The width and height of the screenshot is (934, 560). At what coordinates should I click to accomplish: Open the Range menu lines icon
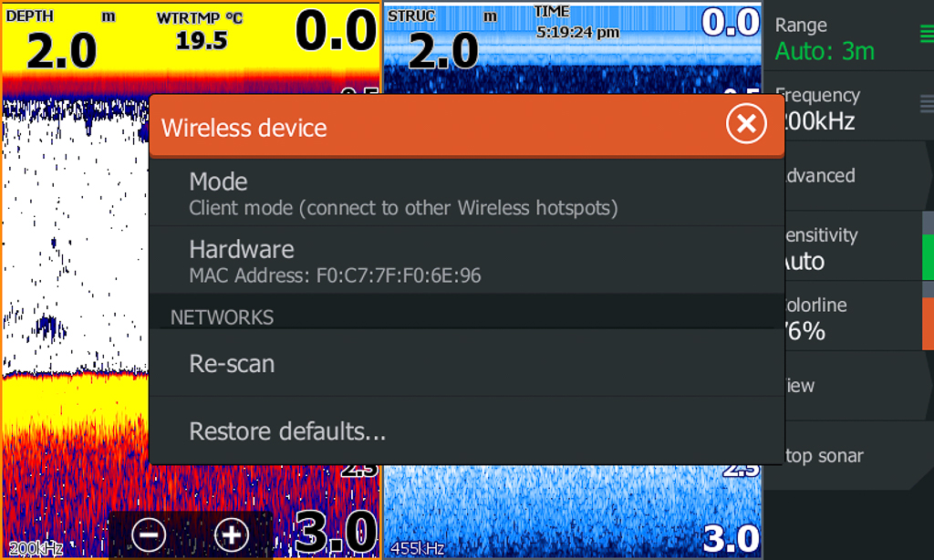pyautogui.click(x=927, y=34)
